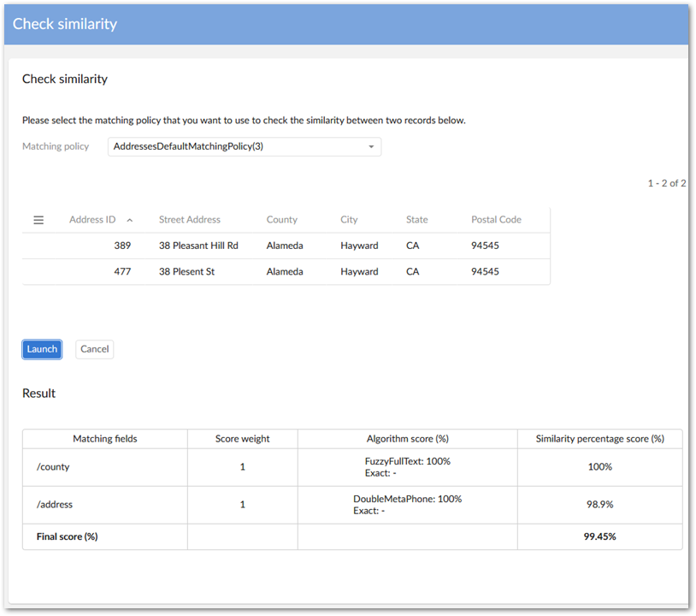Screen dimensions: 696x616
Task: Sort by Street Address column header
Action: click(189, 220)
